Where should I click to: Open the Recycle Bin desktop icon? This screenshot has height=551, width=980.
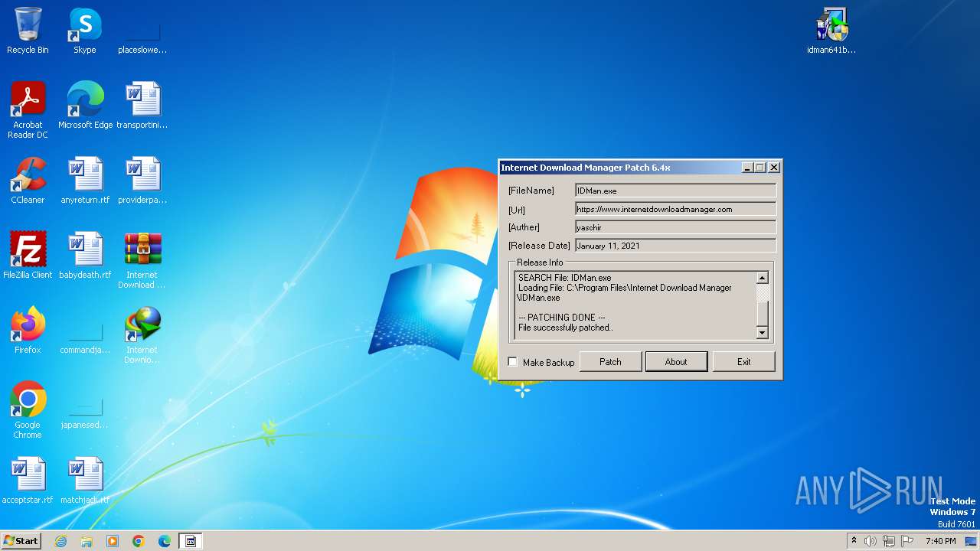click(x=28, y=31)
